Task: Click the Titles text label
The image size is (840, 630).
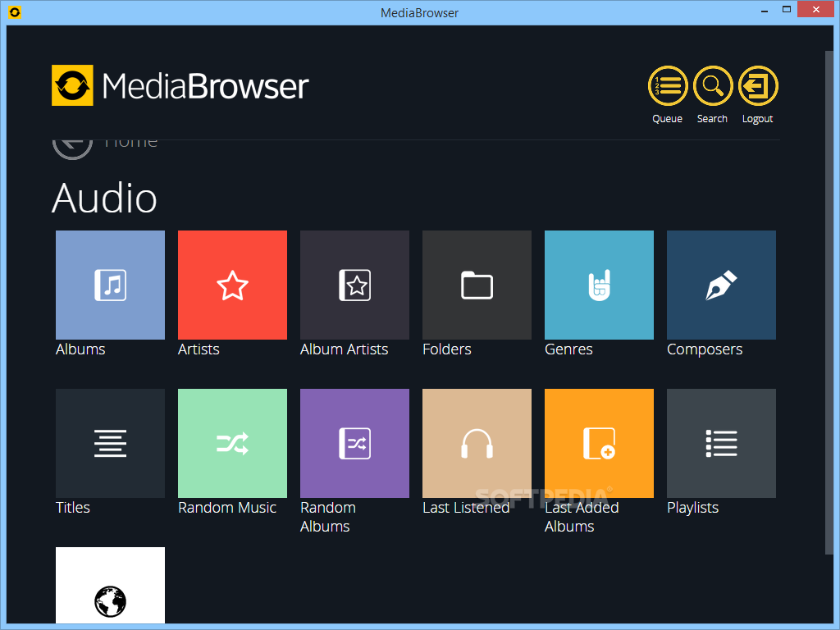Action: tap(73, 507)
